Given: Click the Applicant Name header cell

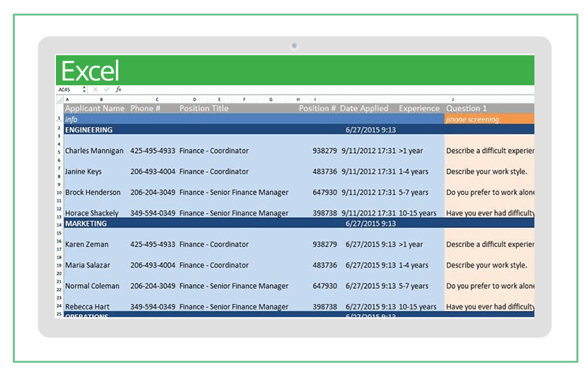Looking at the screenshot, I should click(95, 108).
